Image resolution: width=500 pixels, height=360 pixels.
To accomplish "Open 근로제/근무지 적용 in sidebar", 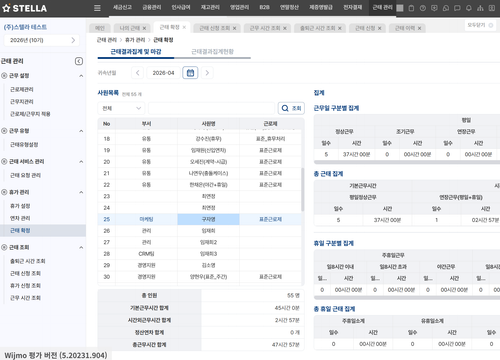I will click(30, 114).
